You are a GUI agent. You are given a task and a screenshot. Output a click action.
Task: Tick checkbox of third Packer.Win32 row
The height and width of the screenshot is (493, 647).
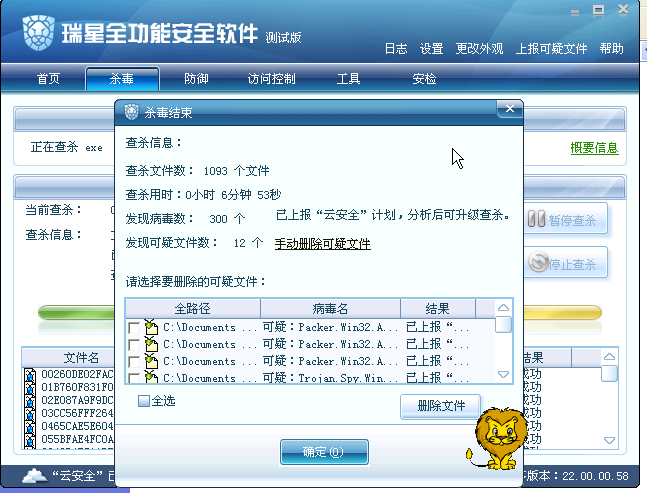pos(134,362)
